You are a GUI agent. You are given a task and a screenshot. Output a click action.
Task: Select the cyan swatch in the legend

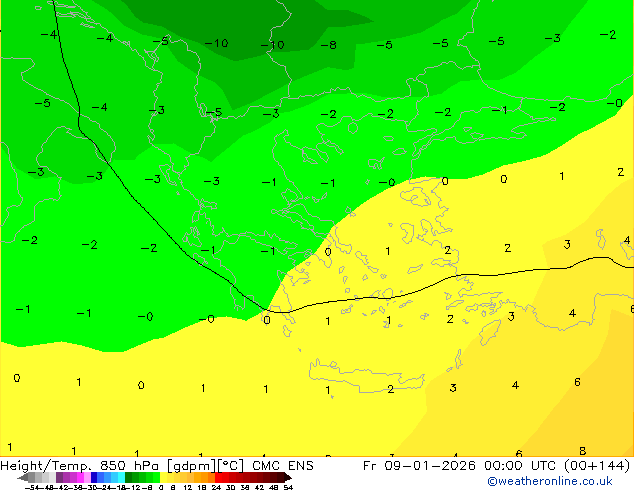click(x=121, y=478)
